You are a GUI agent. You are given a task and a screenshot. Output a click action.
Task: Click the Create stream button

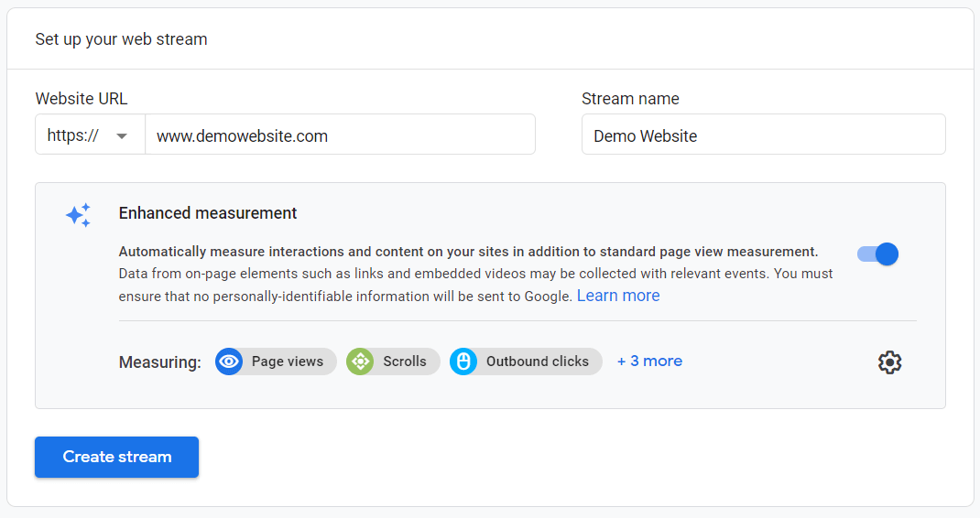[x=117, y=457]
